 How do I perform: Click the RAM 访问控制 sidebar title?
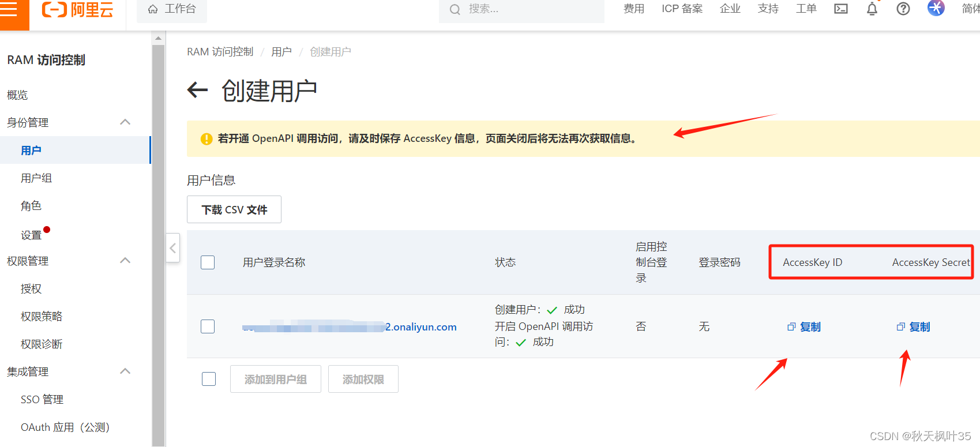pyautogui.click(x=46, y=60)
